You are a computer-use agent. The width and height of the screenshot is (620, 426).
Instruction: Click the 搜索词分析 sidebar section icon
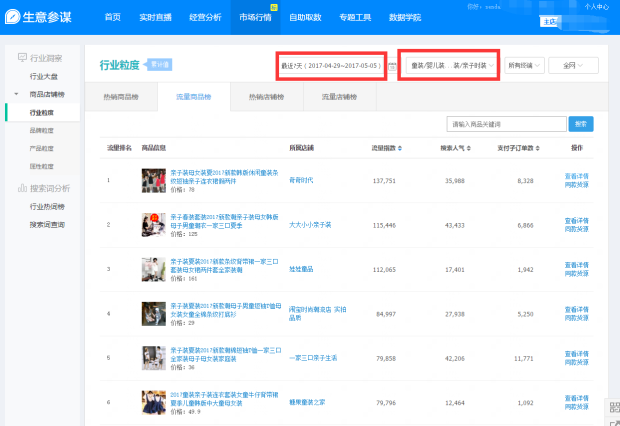(22, 188)
